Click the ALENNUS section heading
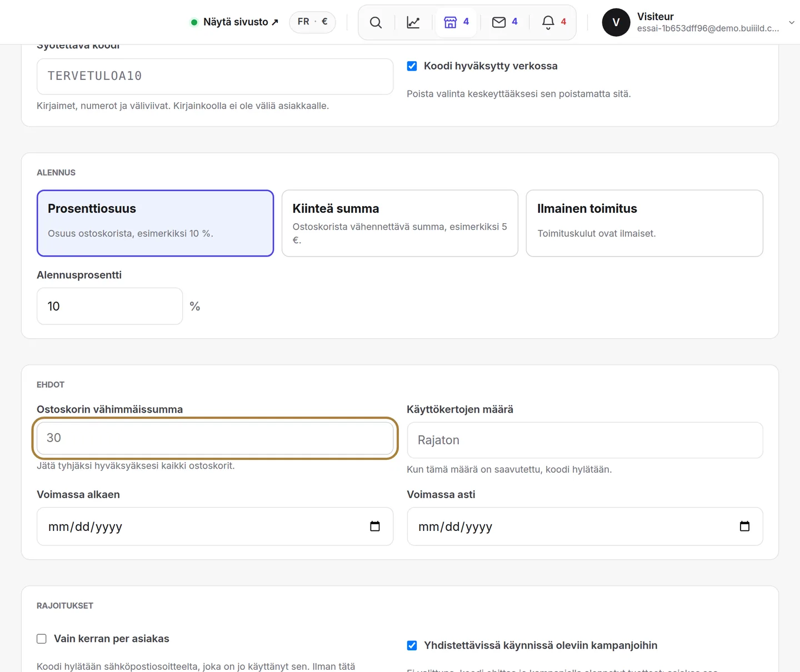The height and width of the screenshot is (672, 800). pos(56,173)
